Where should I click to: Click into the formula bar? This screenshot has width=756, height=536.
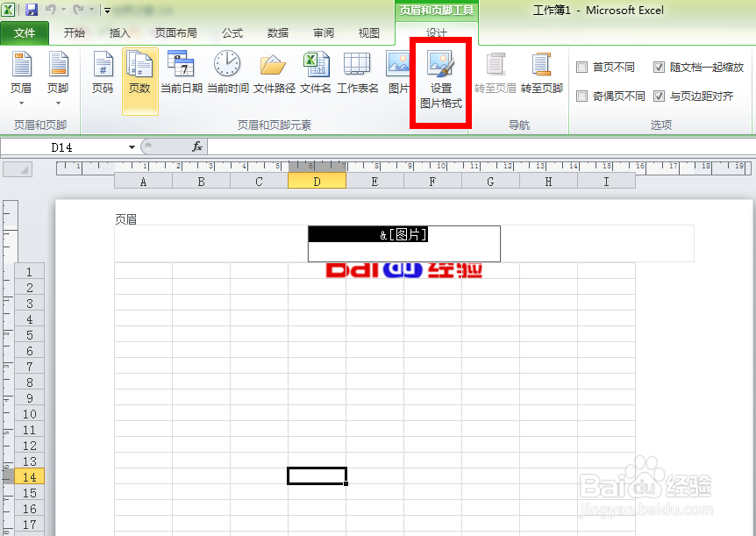[x=481, y=147]
